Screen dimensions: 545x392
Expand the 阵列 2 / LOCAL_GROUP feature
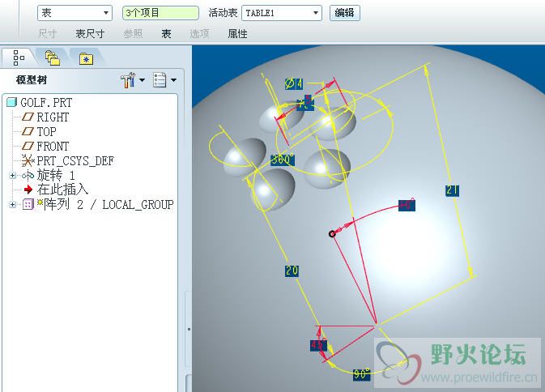pyautogui.click(x=12, y=204)
